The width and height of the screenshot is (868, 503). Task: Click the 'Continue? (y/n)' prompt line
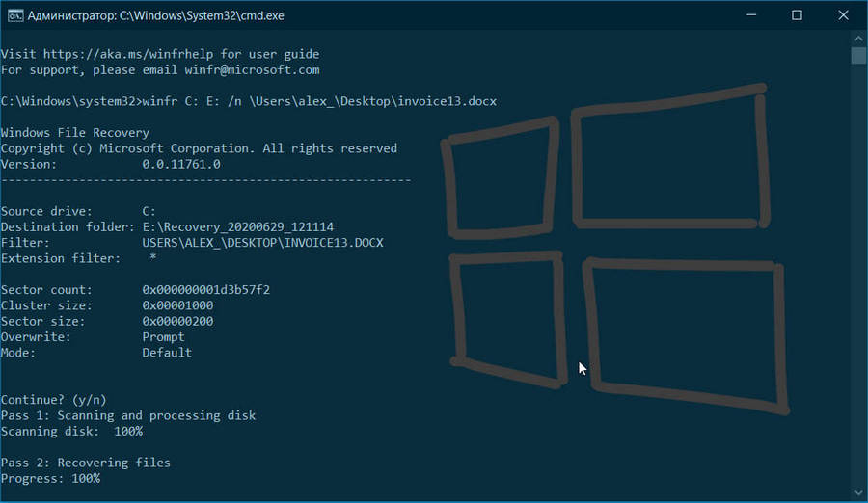(x=54, y=400)
